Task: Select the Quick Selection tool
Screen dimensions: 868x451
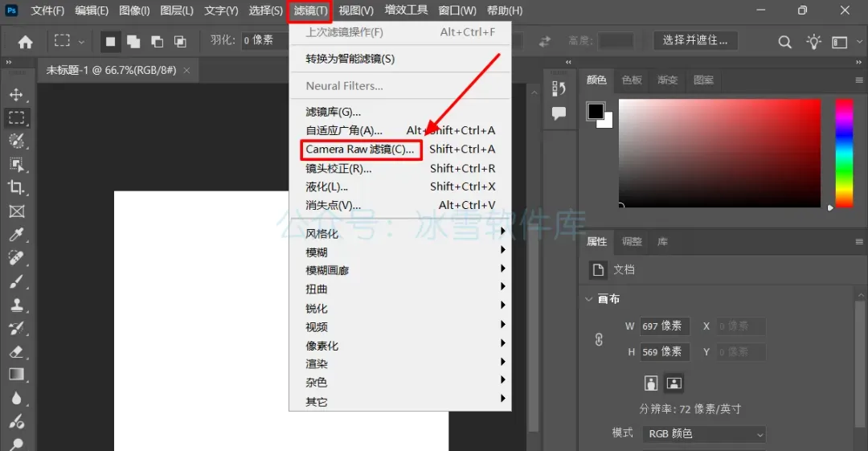Action: tap(16, 141)
